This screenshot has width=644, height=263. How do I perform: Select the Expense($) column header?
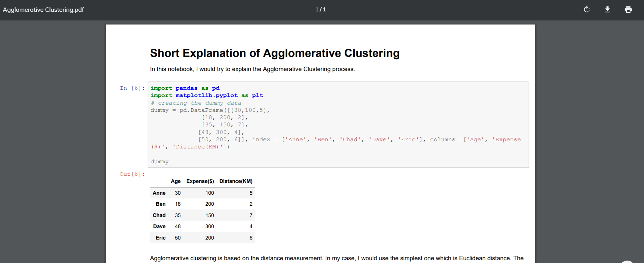pos(200,181)
